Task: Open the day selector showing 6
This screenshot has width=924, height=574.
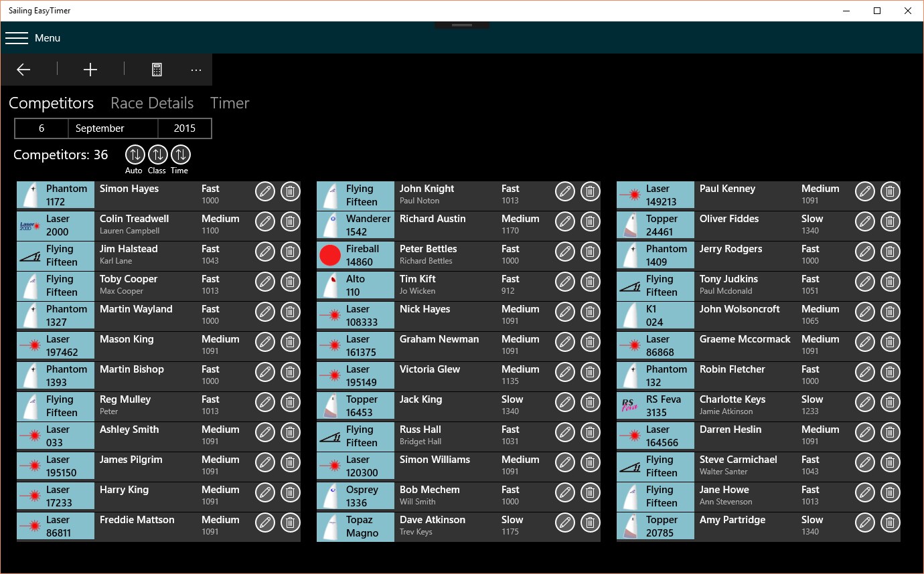Action: click(41, 128)
